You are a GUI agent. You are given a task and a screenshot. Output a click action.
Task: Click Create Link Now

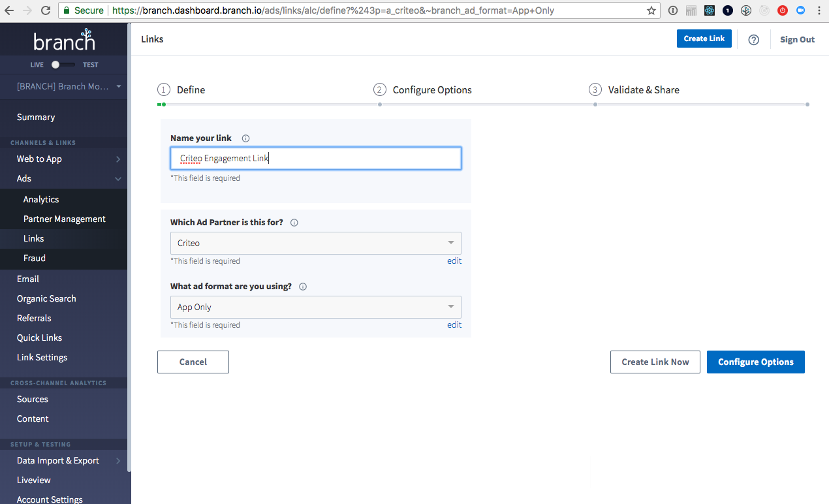point(655,362)
